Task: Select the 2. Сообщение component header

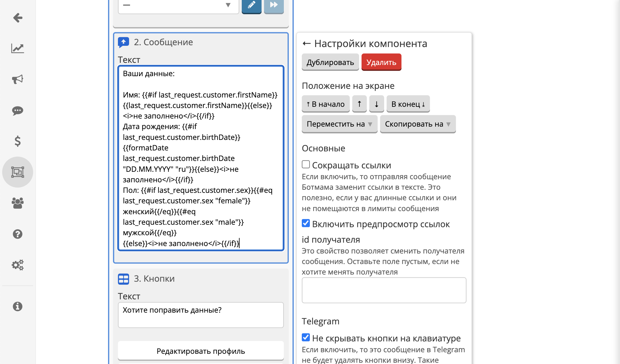Action: click(x=163, y=42)
